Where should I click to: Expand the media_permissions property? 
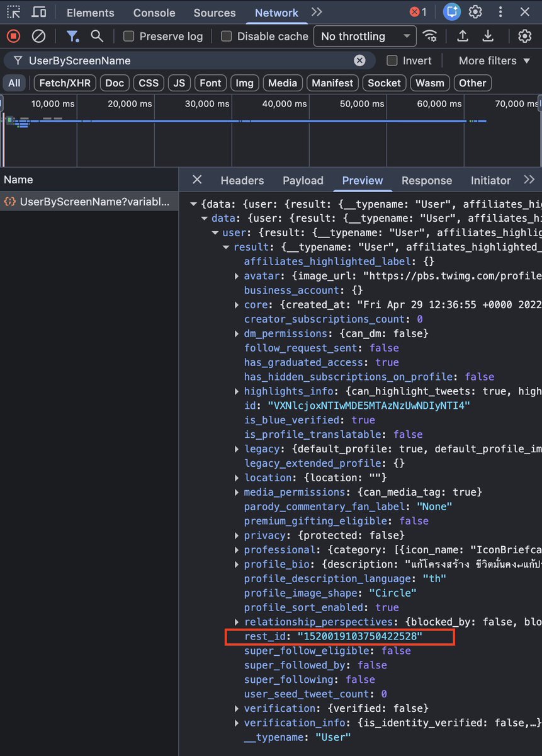pyautogui.click(x=237, y=492)
